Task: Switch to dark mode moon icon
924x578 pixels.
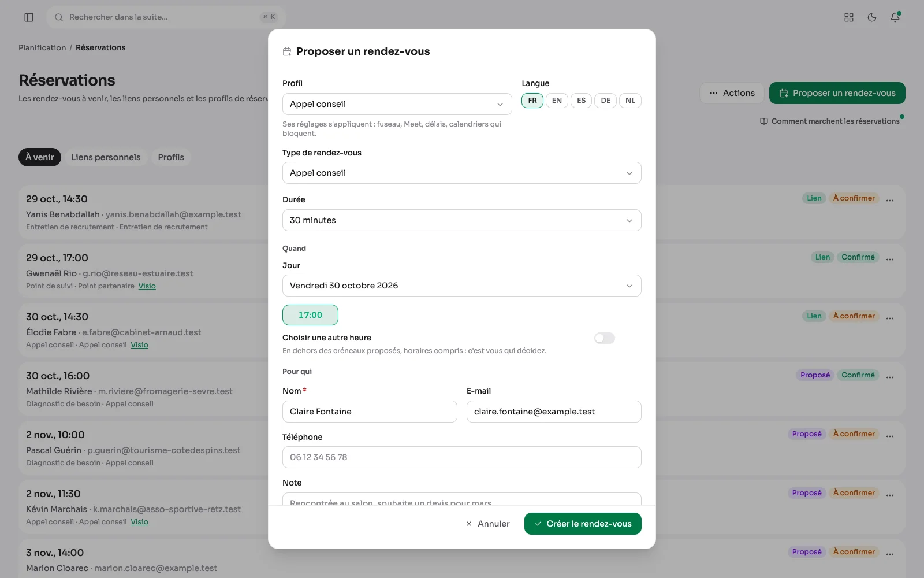Action: (872, 17)
